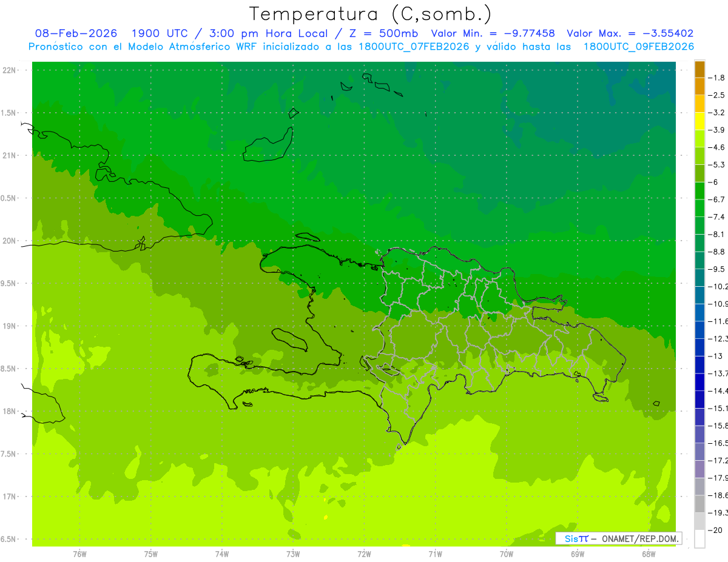
Task: Select the 'Z = 500mb' level label
Action: click(382, 33)
